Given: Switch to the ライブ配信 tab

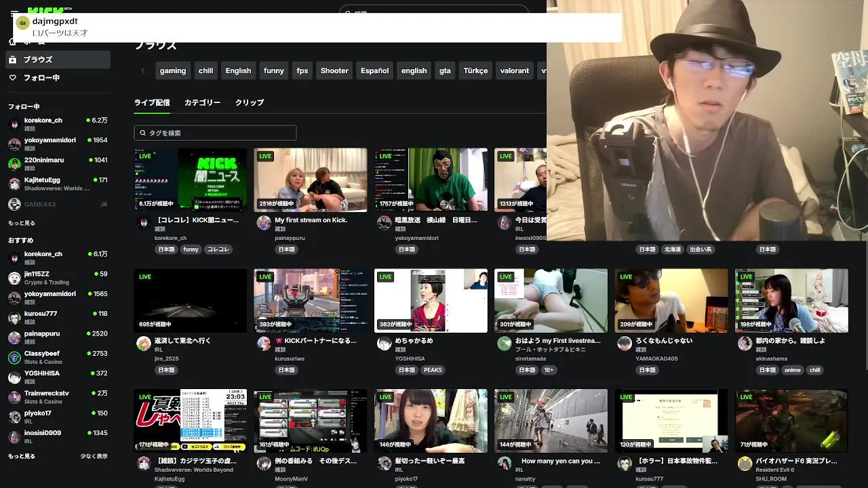Looking at the screenshot, I should 152,102.
